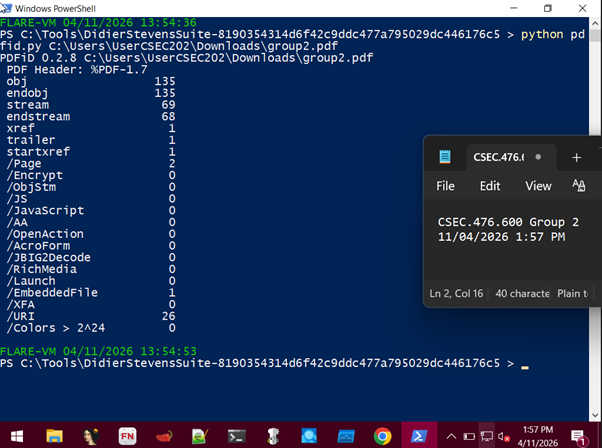Open the black terminal icon in the taskbar
This screenshot has height=448, width=602.
point(236,436)
